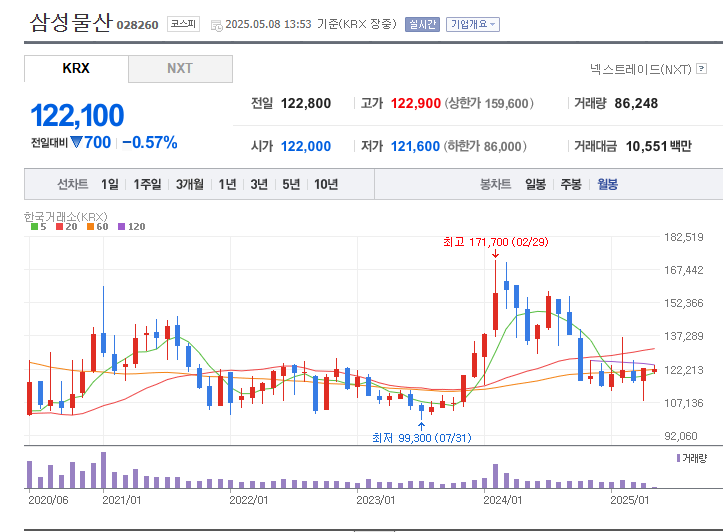Select the 3년 line chart period
This screenshot has height=532, width=723.
click(x=259, y=184)
